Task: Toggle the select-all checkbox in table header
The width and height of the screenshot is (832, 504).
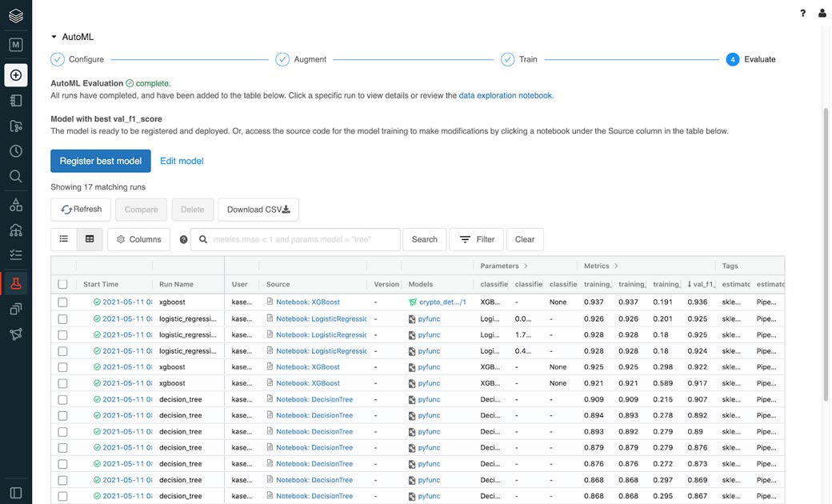Action: click(62, 284)
